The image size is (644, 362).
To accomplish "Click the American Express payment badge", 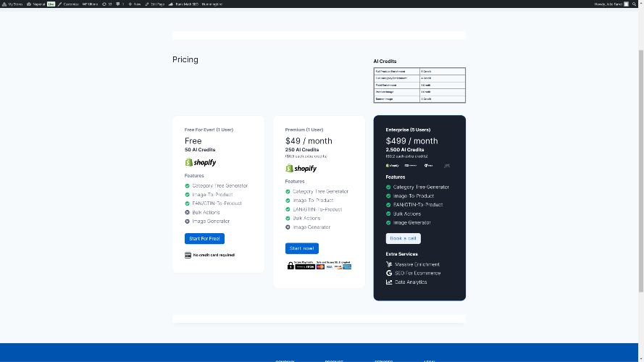I will click(x=347, y=266).
